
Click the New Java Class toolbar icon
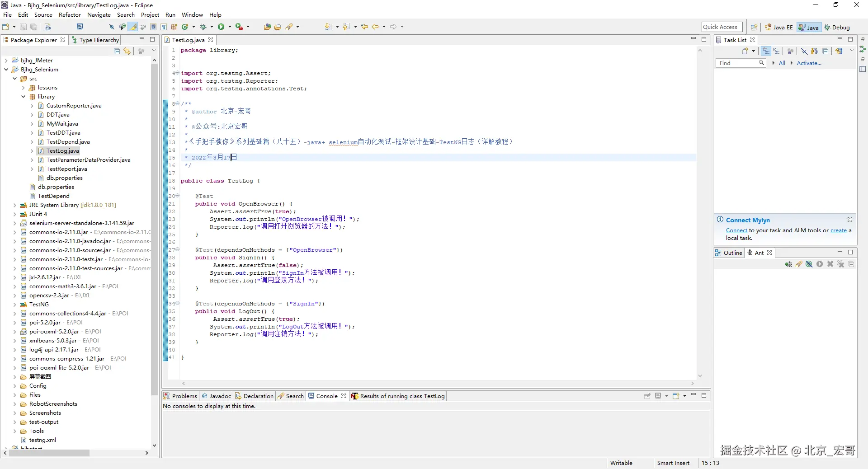click(185, 27)
